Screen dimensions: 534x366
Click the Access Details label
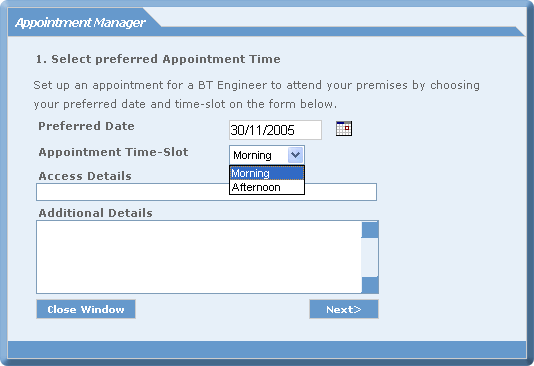(85, 176)
